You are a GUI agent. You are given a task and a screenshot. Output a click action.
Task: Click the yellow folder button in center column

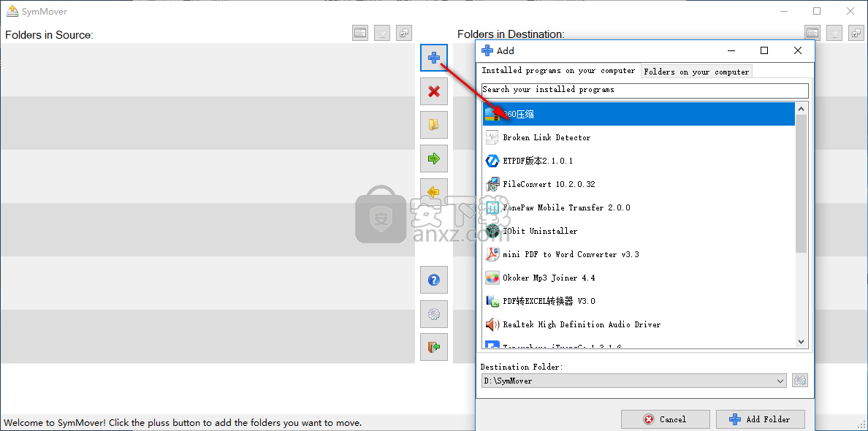point(434,125)
